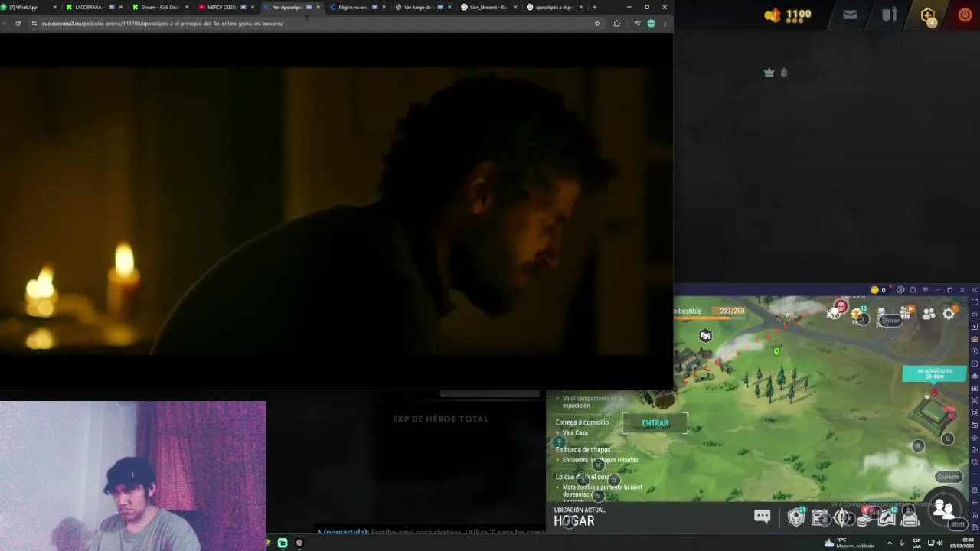Open the Página no encontrada tab
The image size is (980, 551).
point(357,7)
